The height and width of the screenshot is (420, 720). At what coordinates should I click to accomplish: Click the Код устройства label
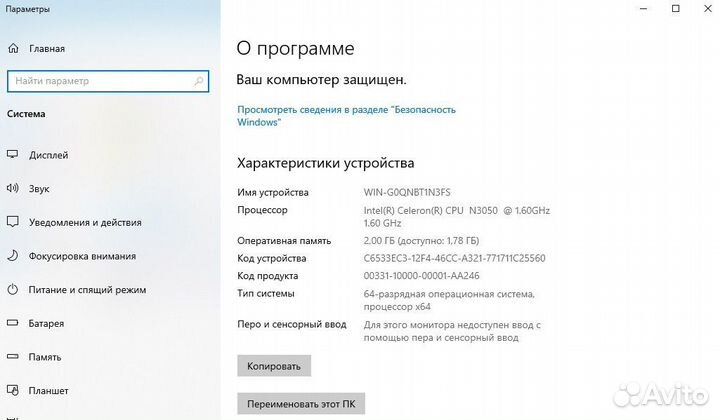tap(271, 258)
